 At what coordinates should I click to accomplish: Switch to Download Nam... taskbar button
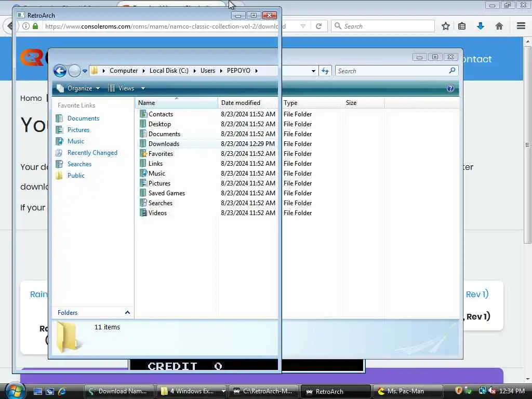pyautogui.click(x=119, y=391)
